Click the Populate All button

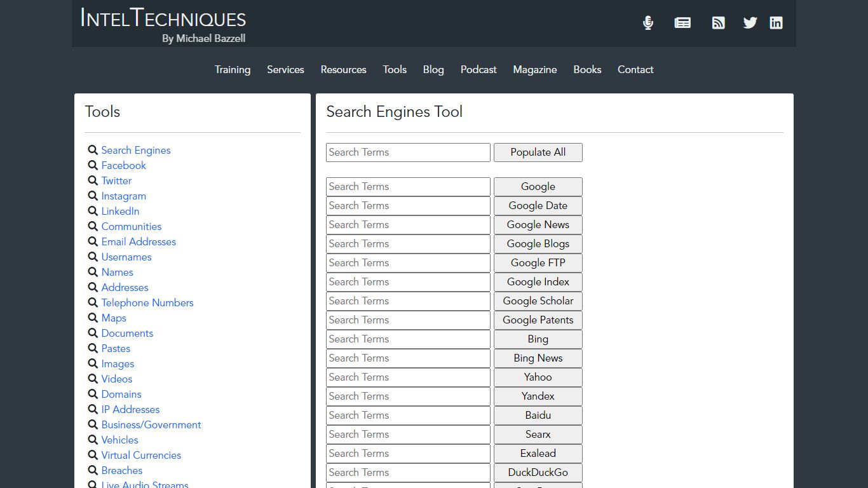coord(538,152)
